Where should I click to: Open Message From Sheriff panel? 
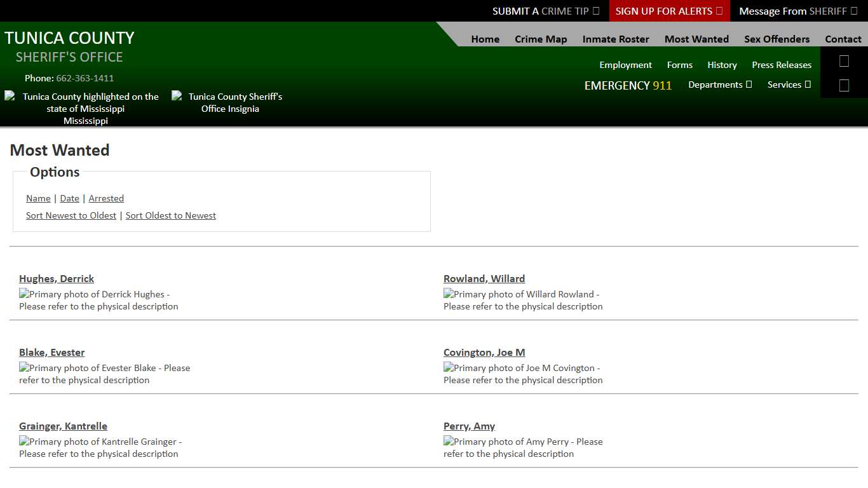797,11
